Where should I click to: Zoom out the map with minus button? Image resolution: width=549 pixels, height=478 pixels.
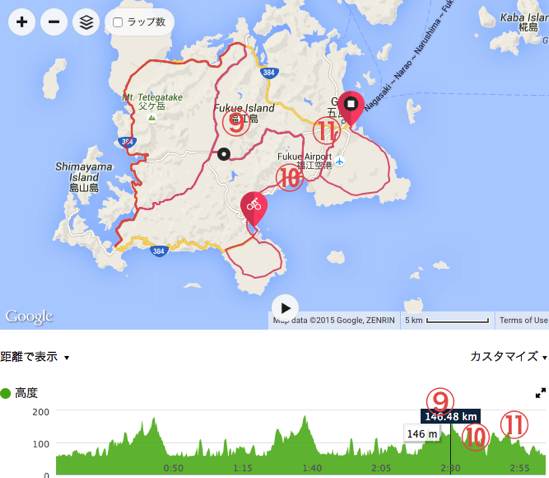click(54, 22)
